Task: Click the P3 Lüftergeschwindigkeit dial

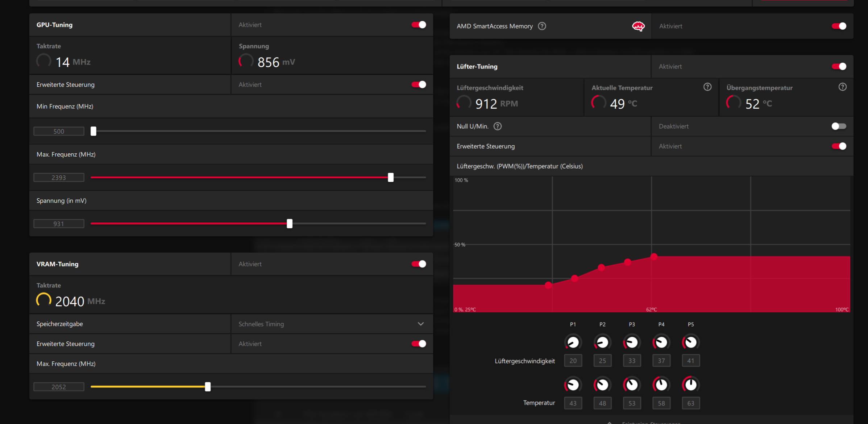Action: 632,342
